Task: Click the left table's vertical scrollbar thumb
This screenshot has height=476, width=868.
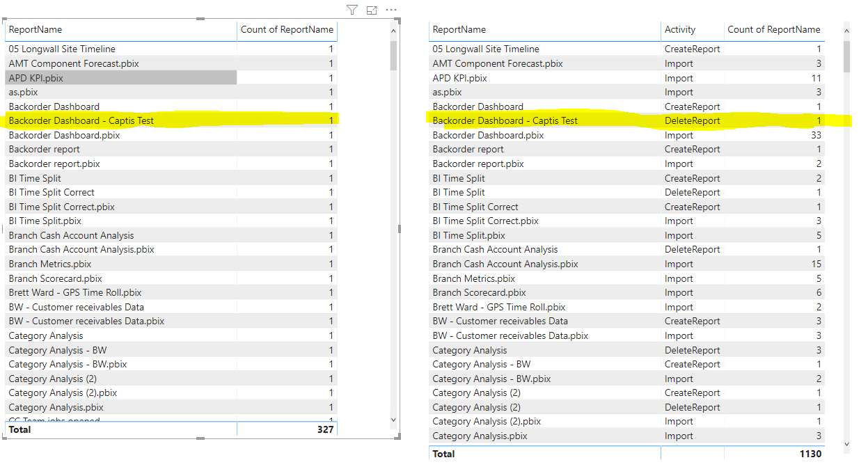Action: (x=394, y=55)
